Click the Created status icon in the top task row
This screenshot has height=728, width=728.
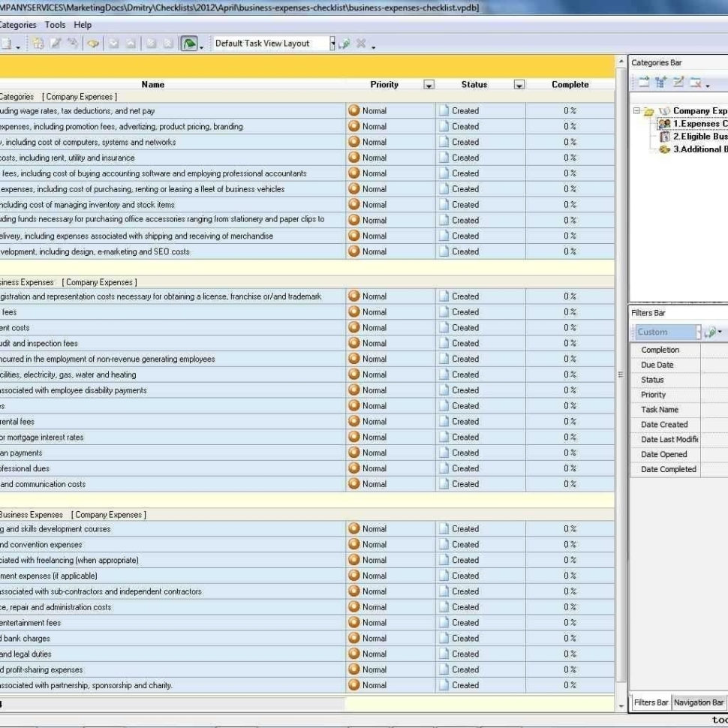tap(443, 110)
